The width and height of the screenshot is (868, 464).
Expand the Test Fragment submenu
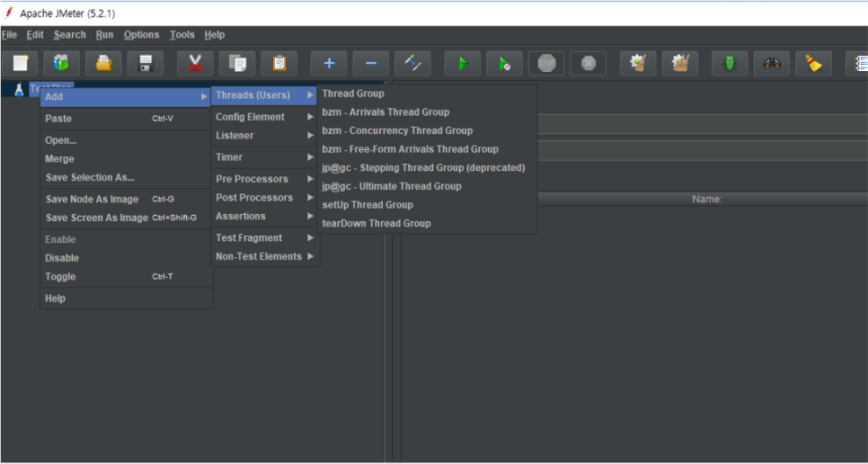264,238
